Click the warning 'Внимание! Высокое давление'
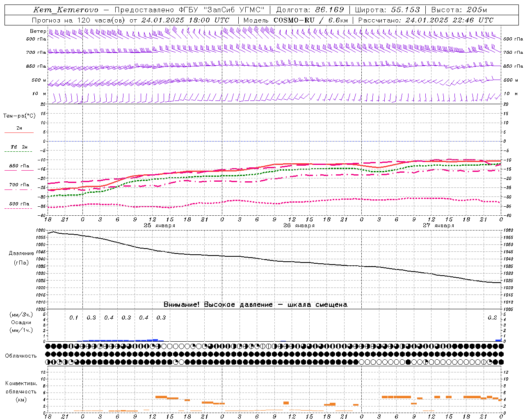525x420 pixels. point(218,305)
